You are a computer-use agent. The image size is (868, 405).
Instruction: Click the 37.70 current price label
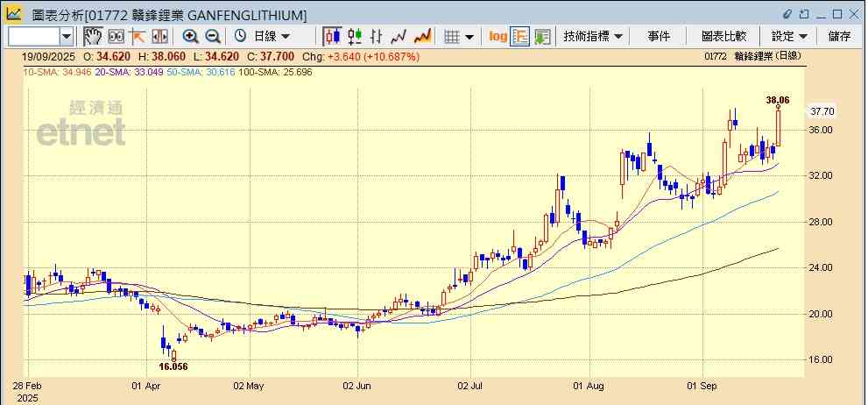coord(822,111)
